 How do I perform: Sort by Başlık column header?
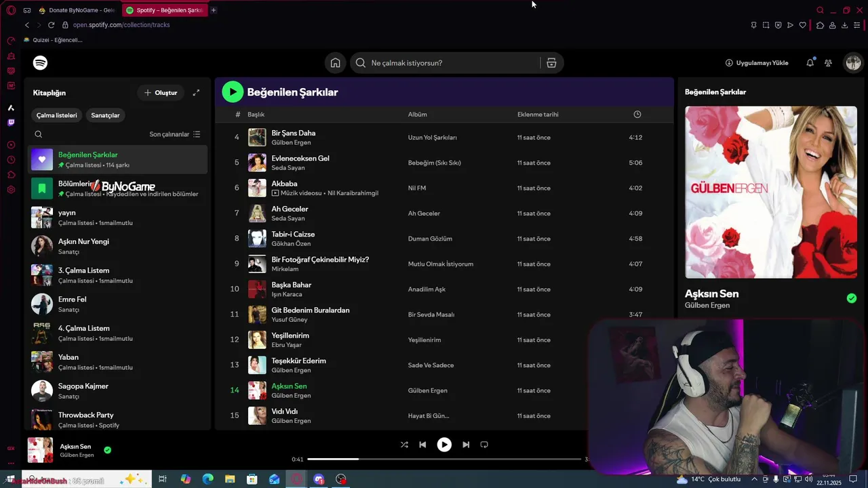coord(256,115)
